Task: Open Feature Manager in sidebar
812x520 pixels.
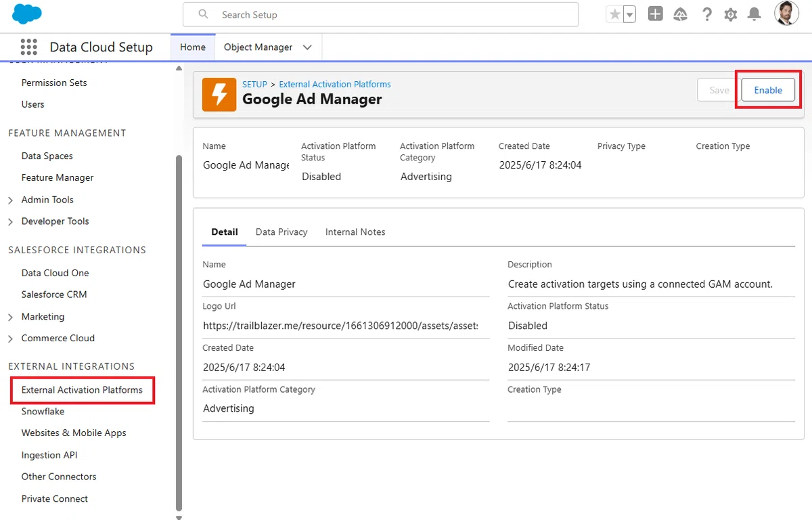Action: click(58, 177)
